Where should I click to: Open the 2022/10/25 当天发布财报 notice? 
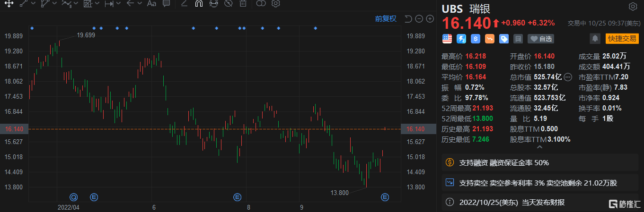(539, 202)
